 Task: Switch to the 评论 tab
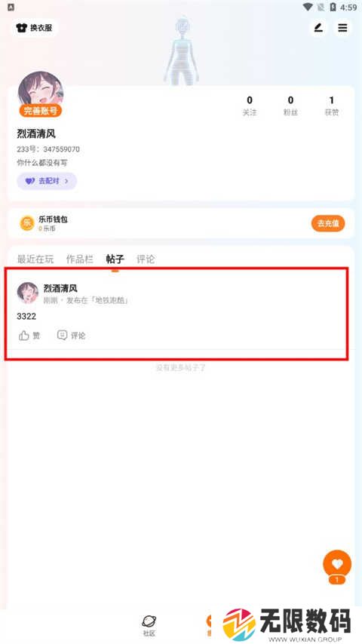146,259
